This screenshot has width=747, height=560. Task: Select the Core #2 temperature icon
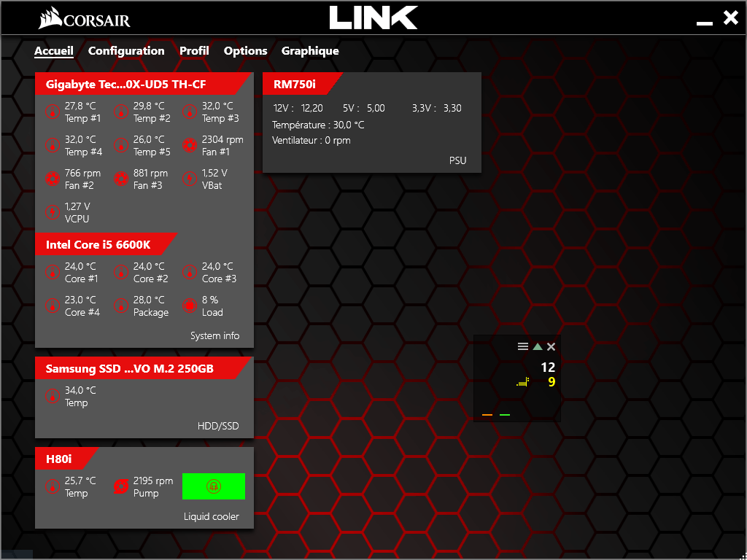121,273
